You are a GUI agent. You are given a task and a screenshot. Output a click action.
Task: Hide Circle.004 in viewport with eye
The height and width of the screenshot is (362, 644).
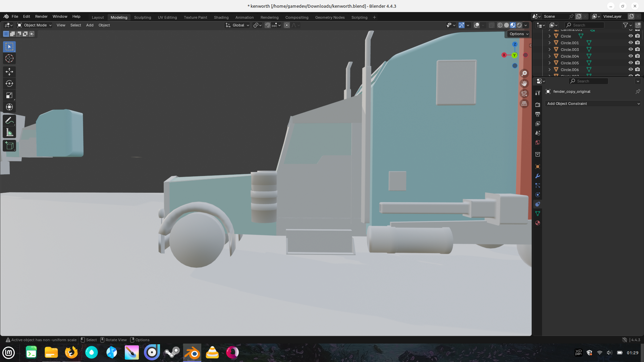(631, 56)
